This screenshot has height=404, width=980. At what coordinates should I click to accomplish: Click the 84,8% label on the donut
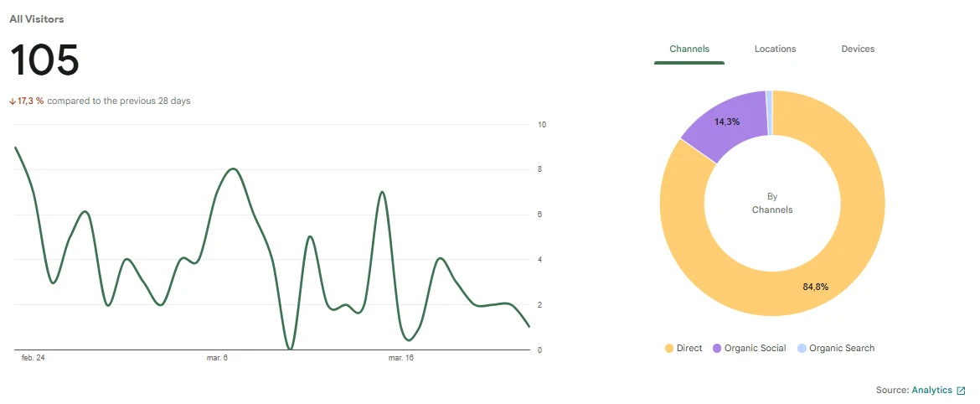[815, 287]
